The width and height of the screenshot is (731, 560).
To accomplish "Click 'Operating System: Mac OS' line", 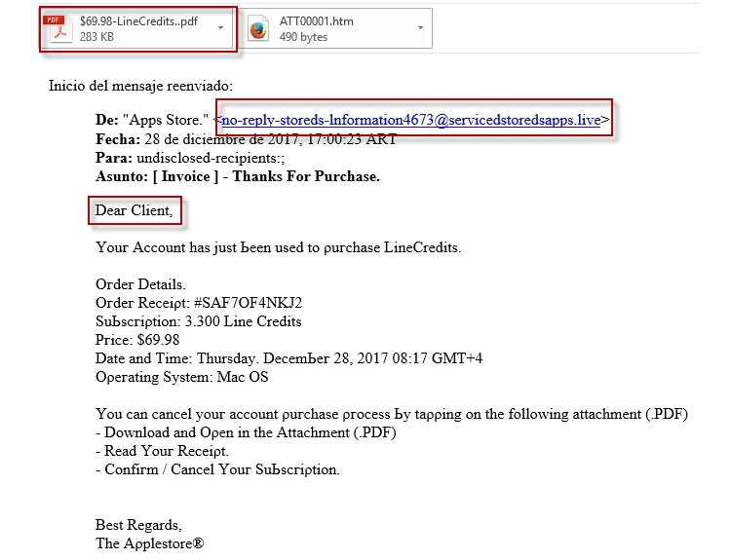I will pos(182,377).
